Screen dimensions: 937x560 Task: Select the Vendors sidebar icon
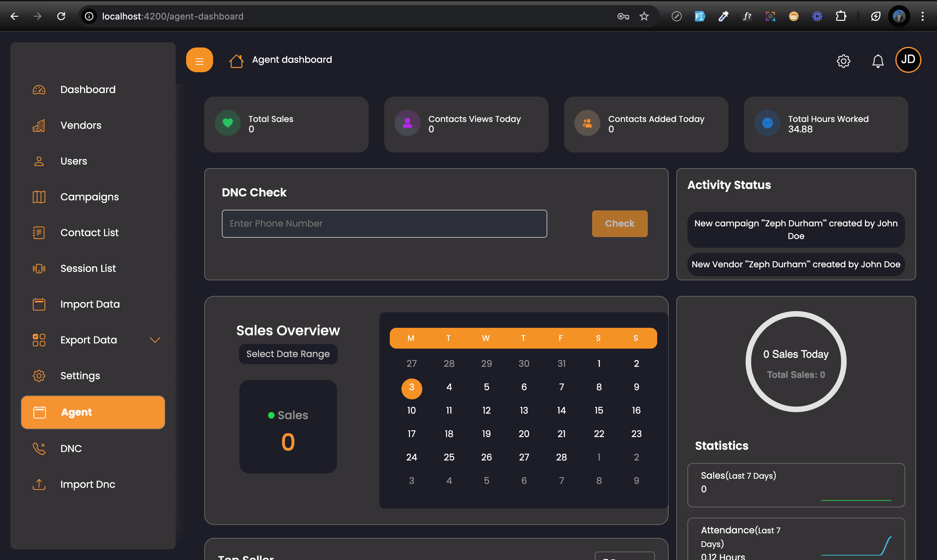[x=39, y=125]
